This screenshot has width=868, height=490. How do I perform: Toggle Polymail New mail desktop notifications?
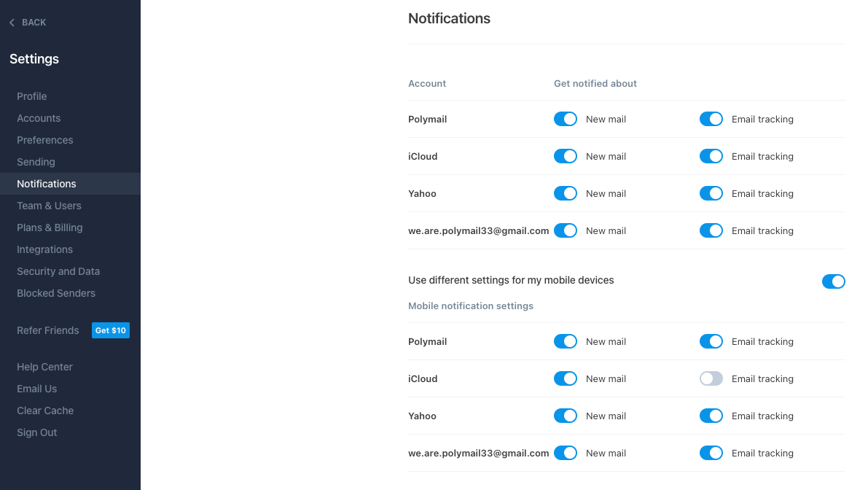(566, 119)
